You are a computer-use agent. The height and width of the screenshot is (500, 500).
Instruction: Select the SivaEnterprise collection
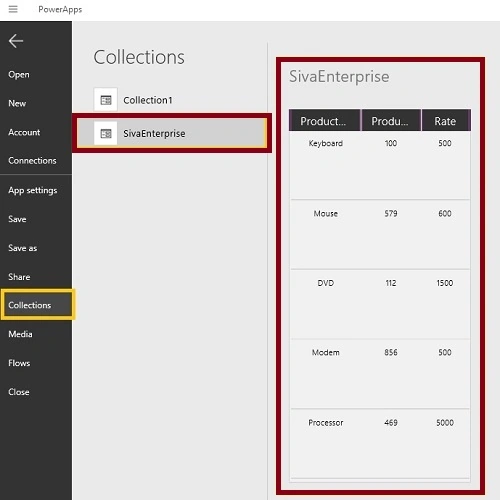[172, 133]
